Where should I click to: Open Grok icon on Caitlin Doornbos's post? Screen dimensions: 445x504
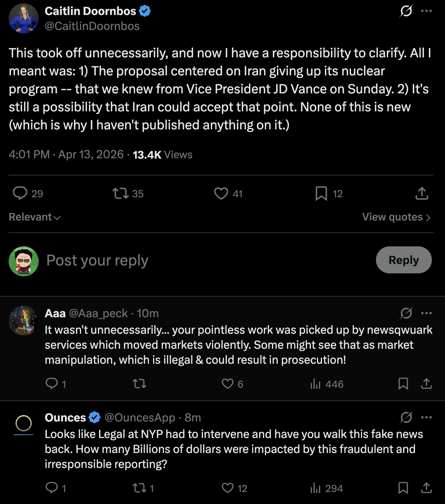click(406, 11)
